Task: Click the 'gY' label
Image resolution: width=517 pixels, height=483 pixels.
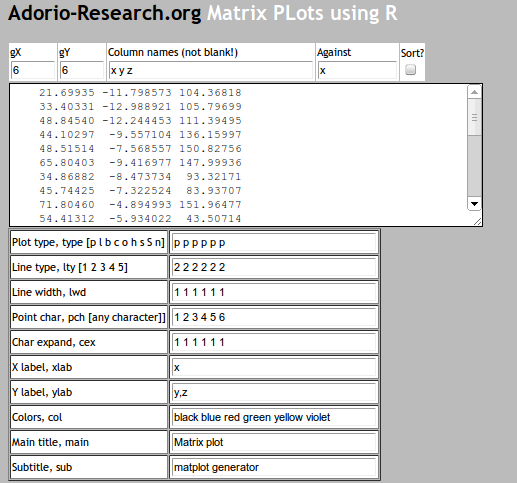Action: [65, 53]
